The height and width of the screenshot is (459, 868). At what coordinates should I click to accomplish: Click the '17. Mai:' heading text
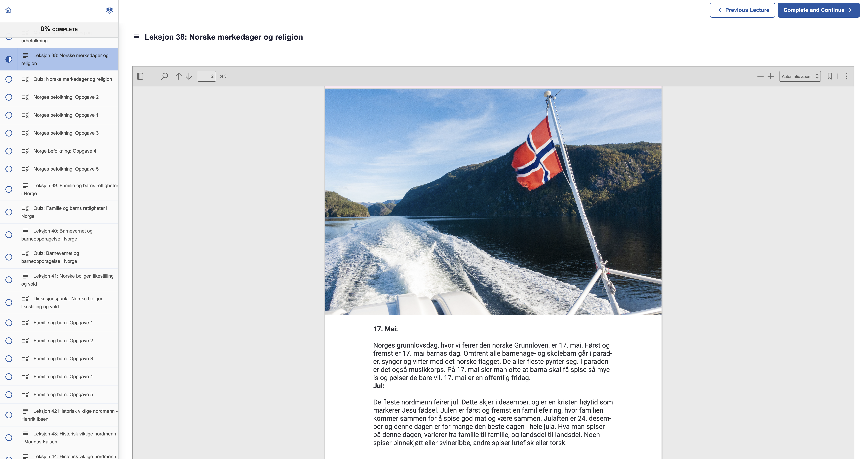[x=386, y=329]
